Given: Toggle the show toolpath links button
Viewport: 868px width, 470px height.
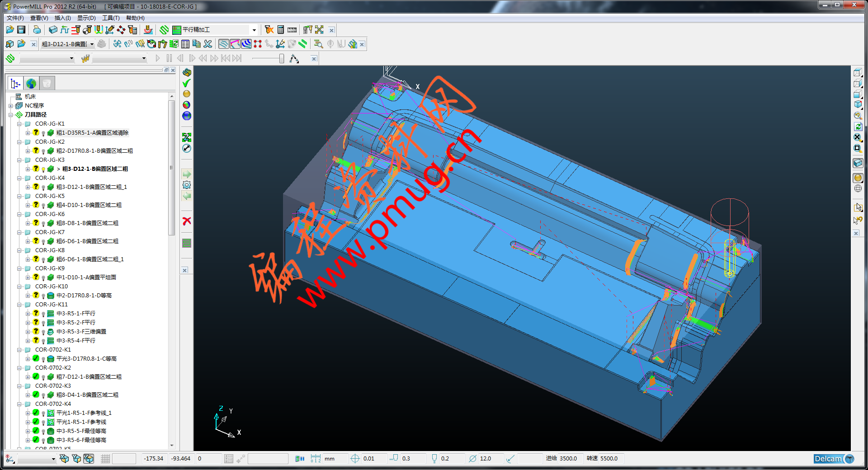Looking at the screenshot, I should [235, 44].
